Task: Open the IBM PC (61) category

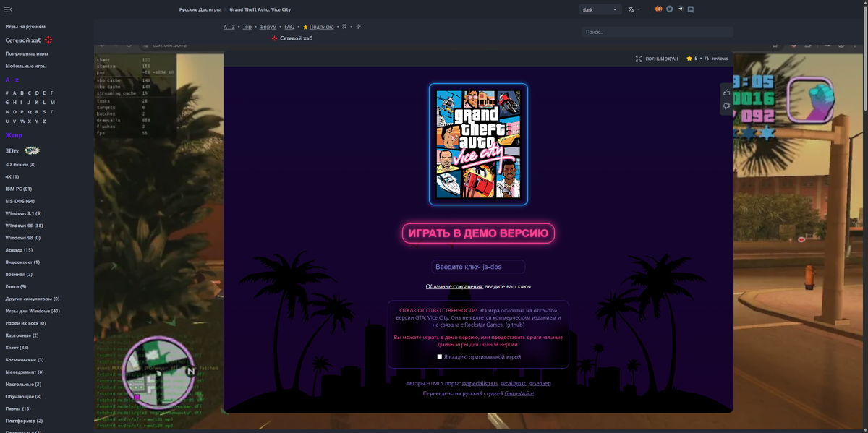Action: click(x=19, y=189)
